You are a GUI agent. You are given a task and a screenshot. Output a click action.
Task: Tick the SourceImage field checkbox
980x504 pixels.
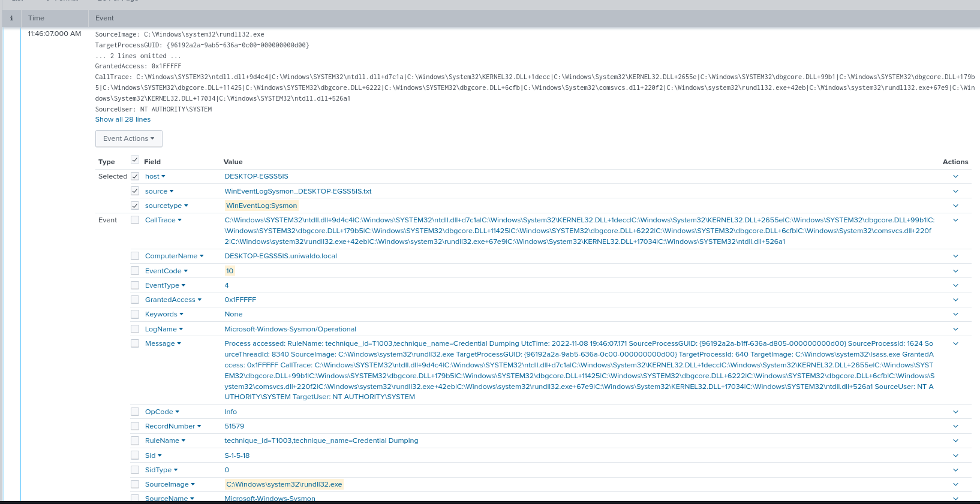[x=135, y=484]
